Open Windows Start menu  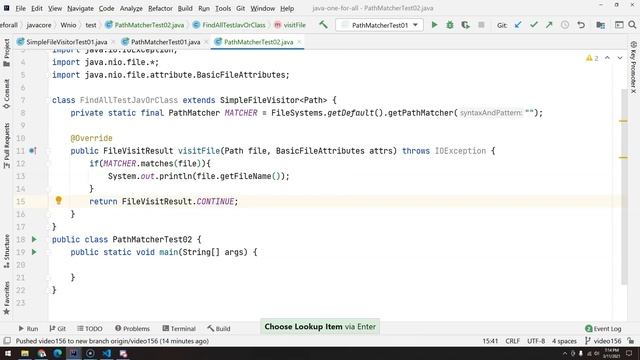[x=8, y=353]
